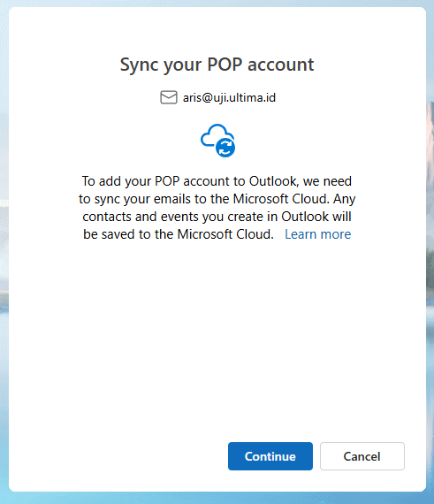Click the 'contacts and events you create' line
Screen dimensions: 434x504
[x=217, y=217]
